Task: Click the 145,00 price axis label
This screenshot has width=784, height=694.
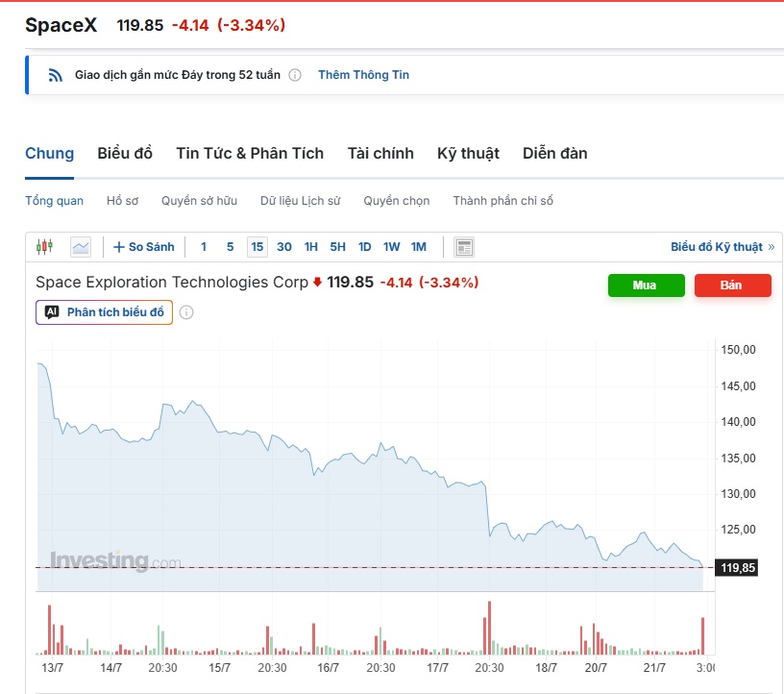Action: tap(738, 386)
